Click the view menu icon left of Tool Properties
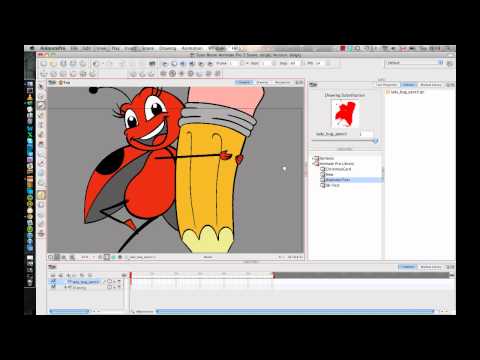The width and height of the screenshot is (480, 360). click(313, 85)
